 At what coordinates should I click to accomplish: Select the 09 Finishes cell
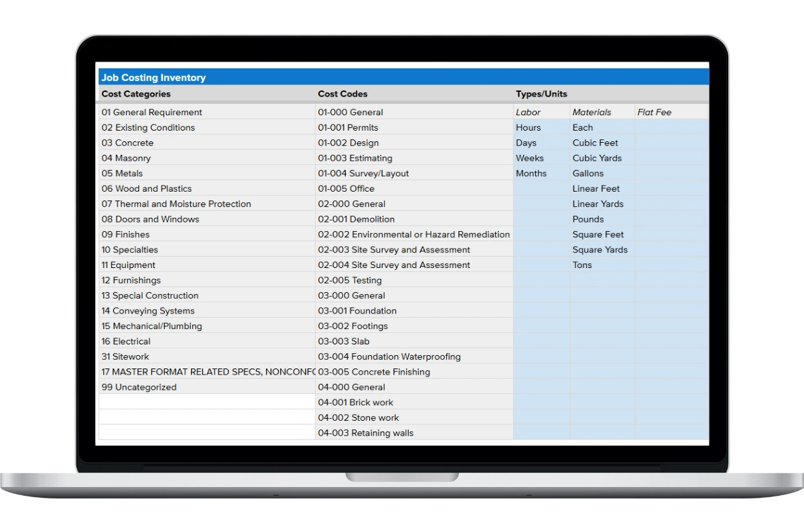click(x=206, y=235)
